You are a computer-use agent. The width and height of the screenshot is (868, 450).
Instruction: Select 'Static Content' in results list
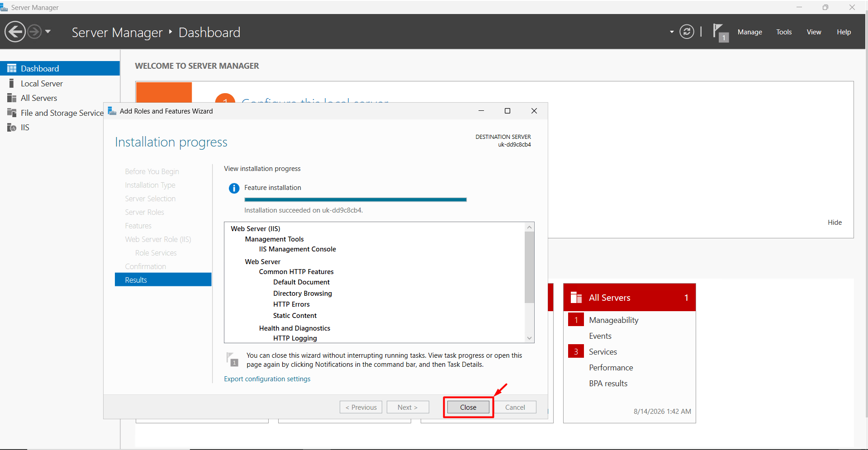click(295, 316)
